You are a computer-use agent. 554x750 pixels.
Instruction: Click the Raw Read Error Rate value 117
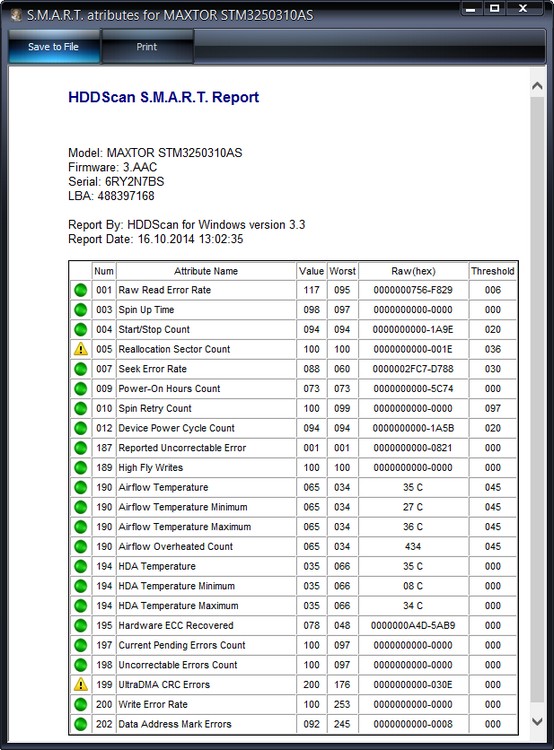point(311,290)
